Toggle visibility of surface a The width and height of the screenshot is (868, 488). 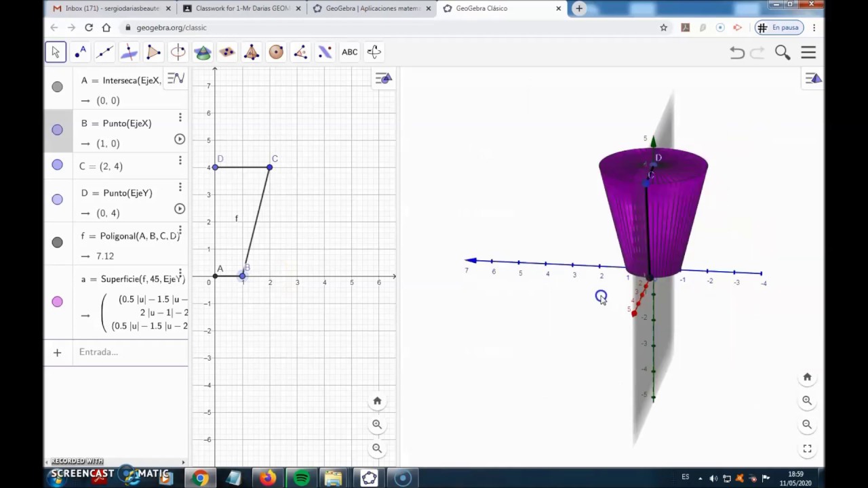click(x=57, y=302)
